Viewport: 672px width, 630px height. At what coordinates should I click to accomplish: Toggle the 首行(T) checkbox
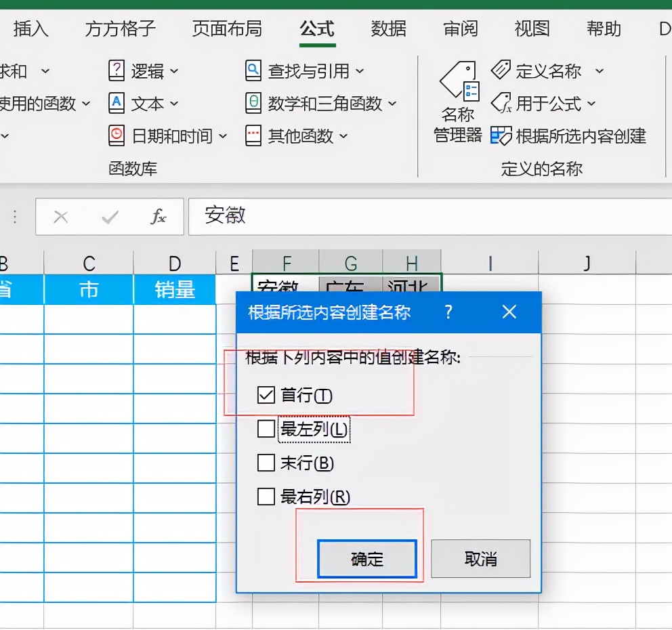tap(266, 395)
